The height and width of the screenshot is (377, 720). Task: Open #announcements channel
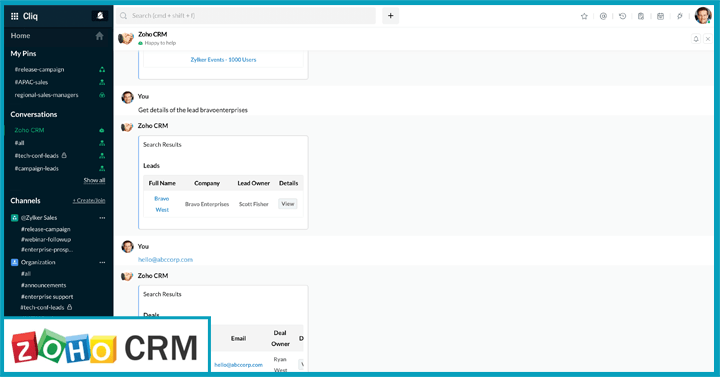click(x=44, y=285)
